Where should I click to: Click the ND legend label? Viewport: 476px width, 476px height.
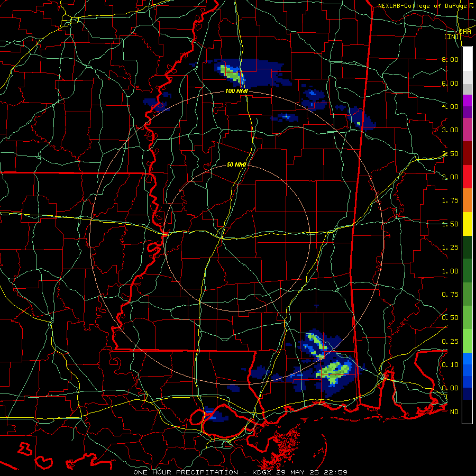[454, 412]
